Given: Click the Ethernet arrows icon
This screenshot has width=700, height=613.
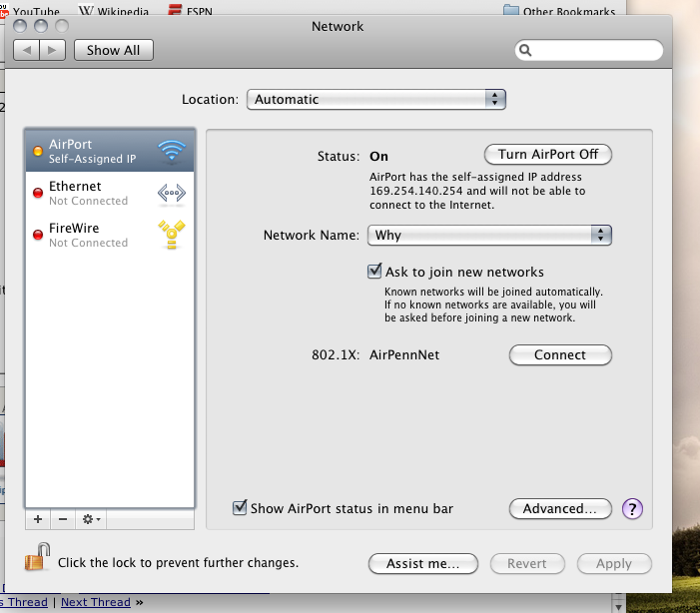Looking at the screenshot, I should (172, 194).
